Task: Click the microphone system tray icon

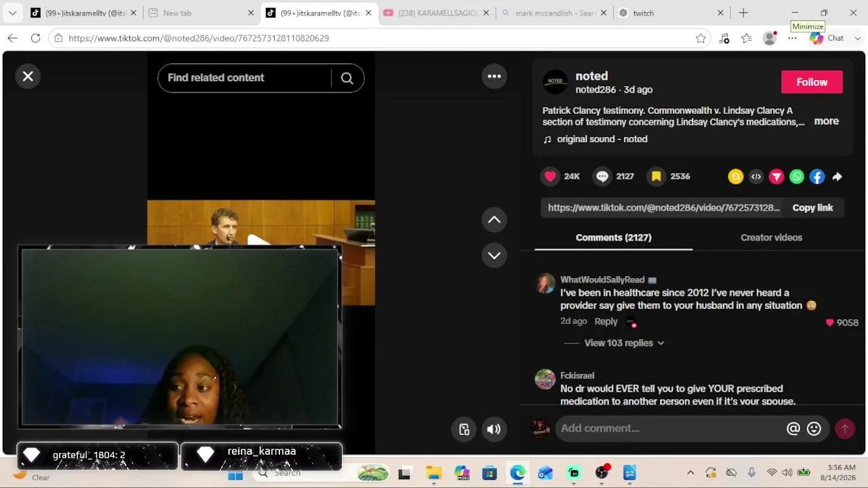Action: 751,473
